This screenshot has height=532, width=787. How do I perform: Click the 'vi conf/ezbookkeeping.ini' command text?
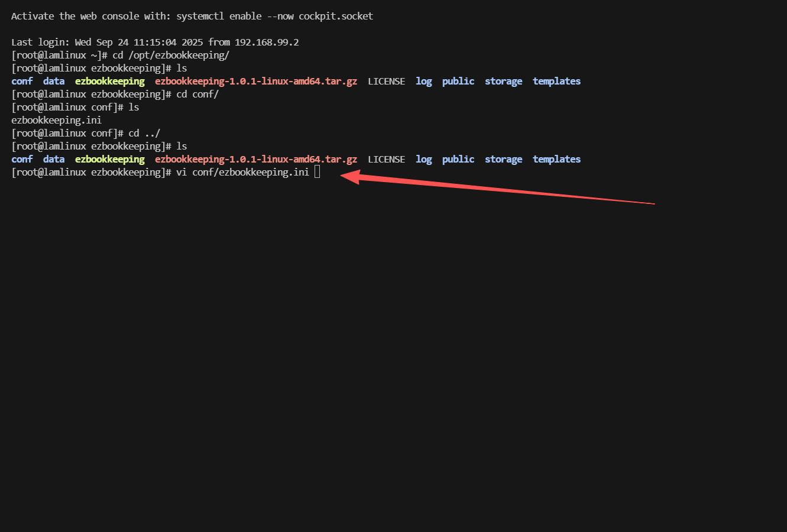coord(242,172)
